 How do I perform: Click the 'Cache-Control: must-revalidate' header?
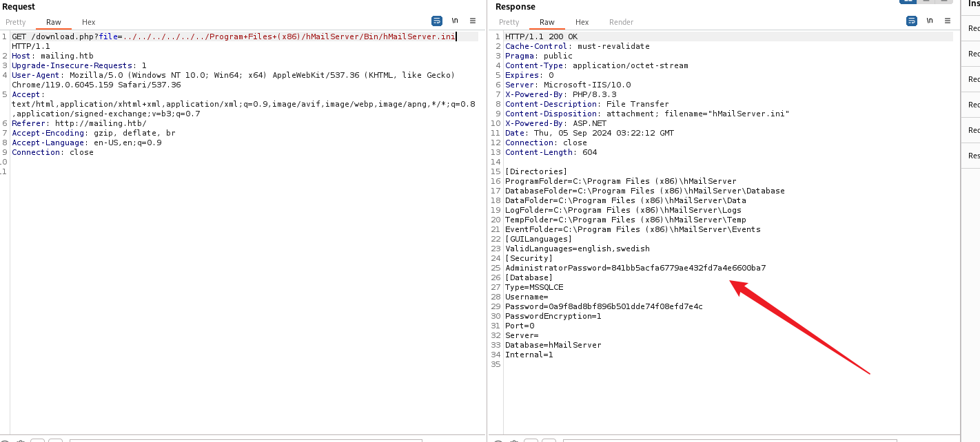[x=578, y=46]
